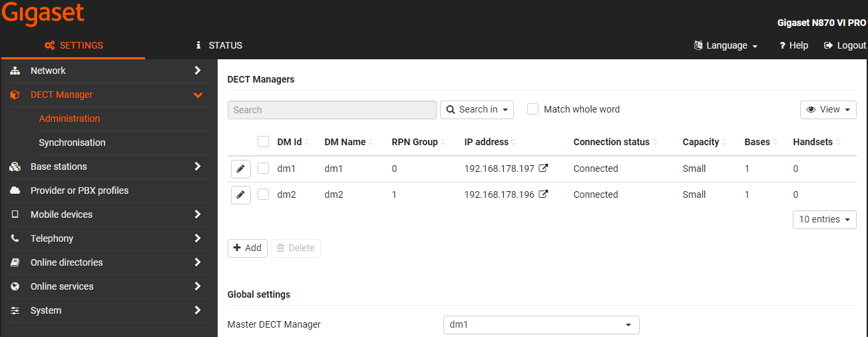Click the Online directories book icon

(15, 262)
